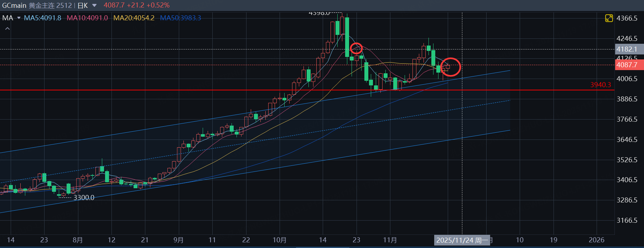
Task: Select the MA20:4054.2 legend entry
Action: (134, 18)
